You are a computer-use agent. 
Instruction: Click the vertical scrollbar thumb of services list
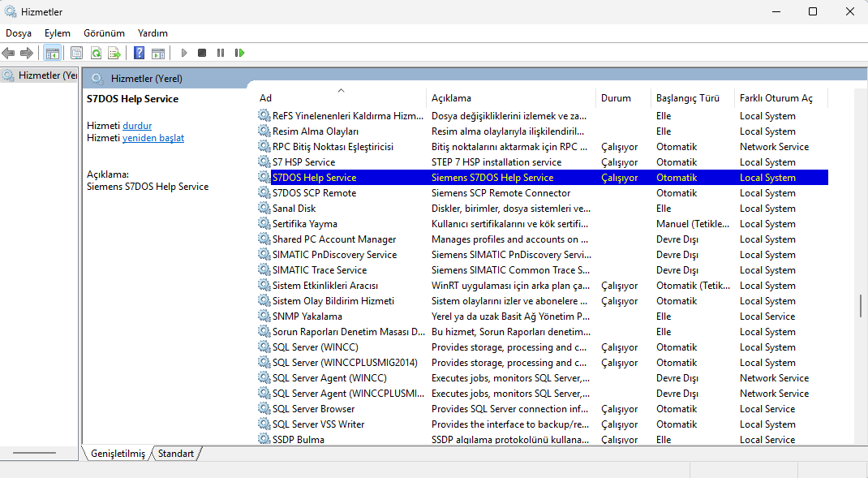[x=861, y=306]
